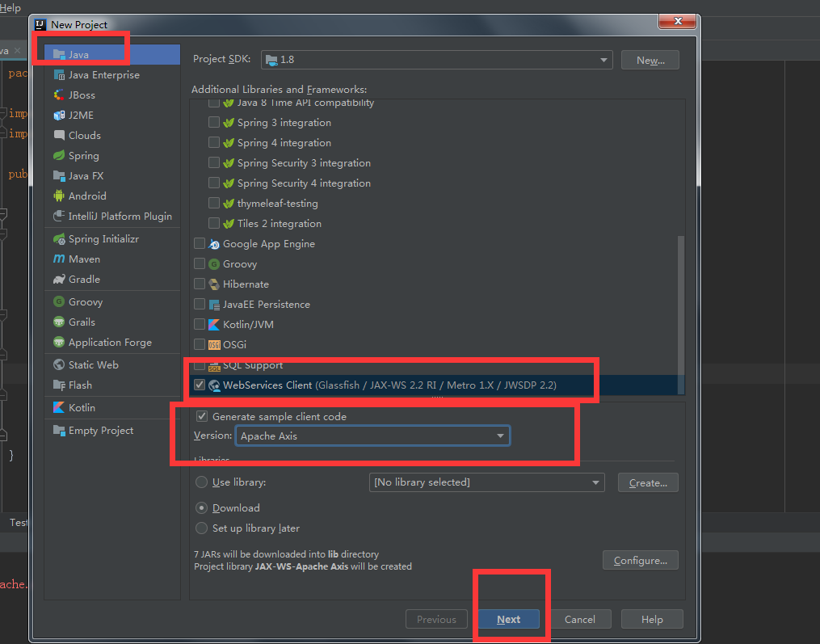Expand the library selection combo box

[595, 482]
